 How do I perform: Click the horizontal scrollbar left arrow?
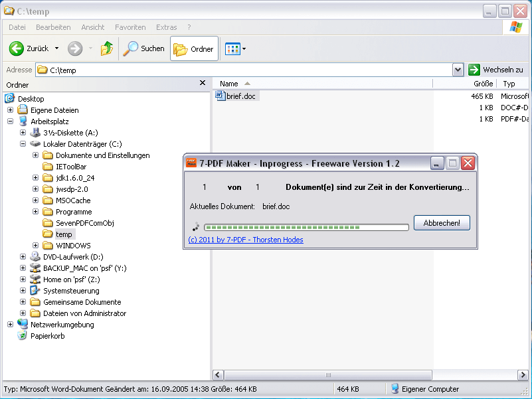coord(218,375)
